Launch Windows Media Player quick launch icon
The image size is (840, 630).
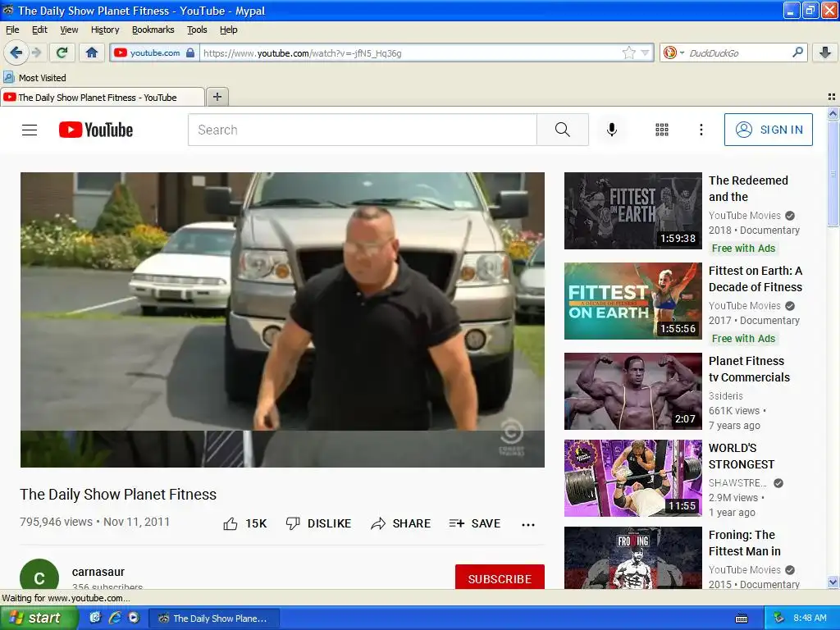[134, 619]
